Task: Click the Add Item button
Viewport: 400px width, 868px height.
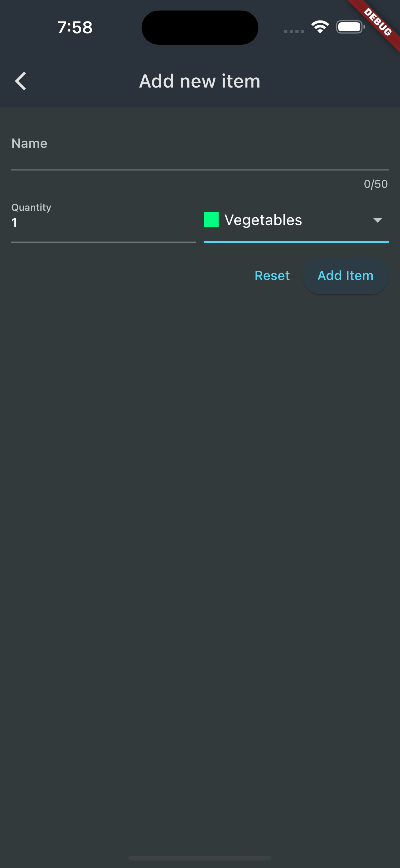Action: point(345,276)
